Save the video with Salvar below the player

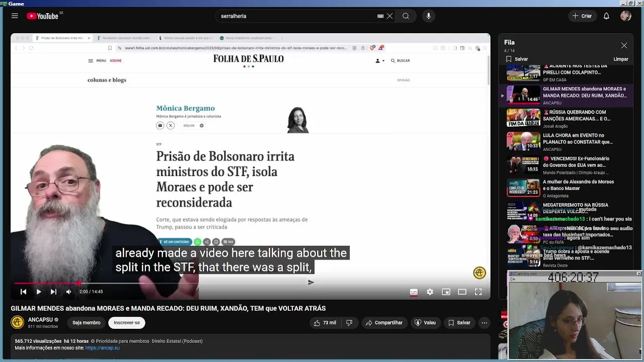(x=459, y=323)
